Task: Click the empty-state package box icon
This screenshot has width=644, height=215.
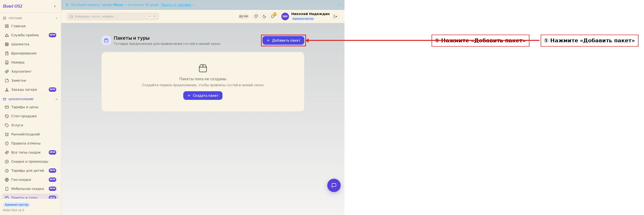Action: (x=203, y=68)
